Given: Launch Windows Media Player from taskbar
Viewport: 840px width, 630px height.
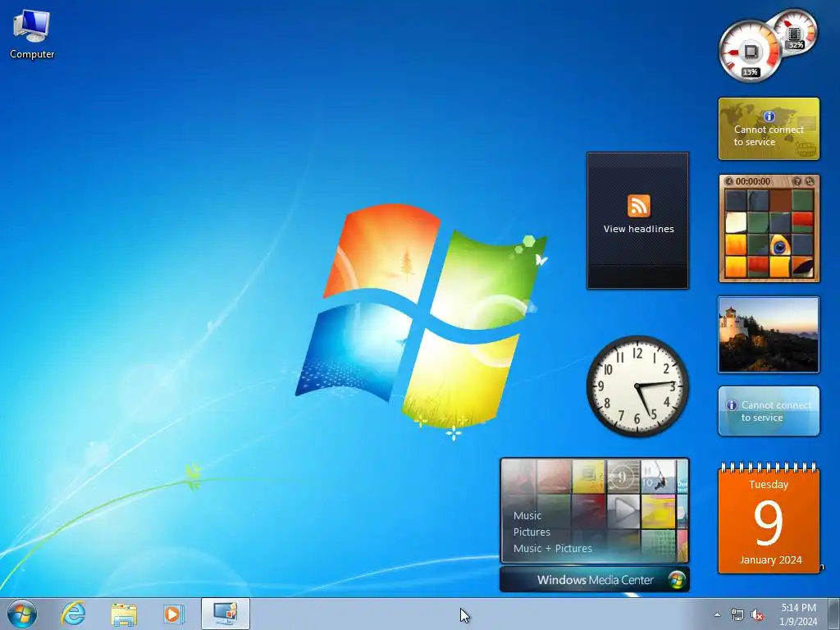Looking at the screenshot, I should tap(174, 614).
